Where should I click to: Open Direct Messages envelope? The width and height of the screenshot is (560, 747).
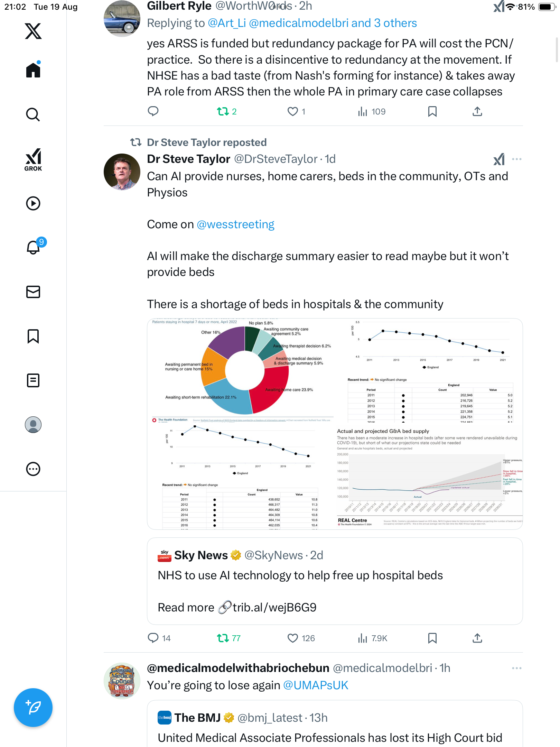point(33,292)
